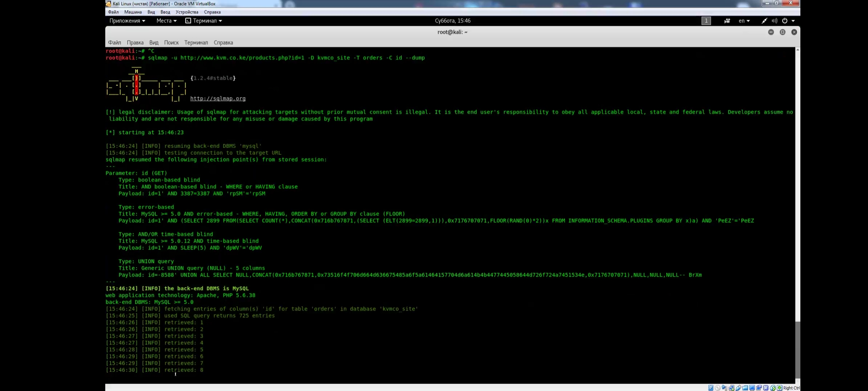Open the Места places dropdown
868x391 pixels.
coord(166,21)
